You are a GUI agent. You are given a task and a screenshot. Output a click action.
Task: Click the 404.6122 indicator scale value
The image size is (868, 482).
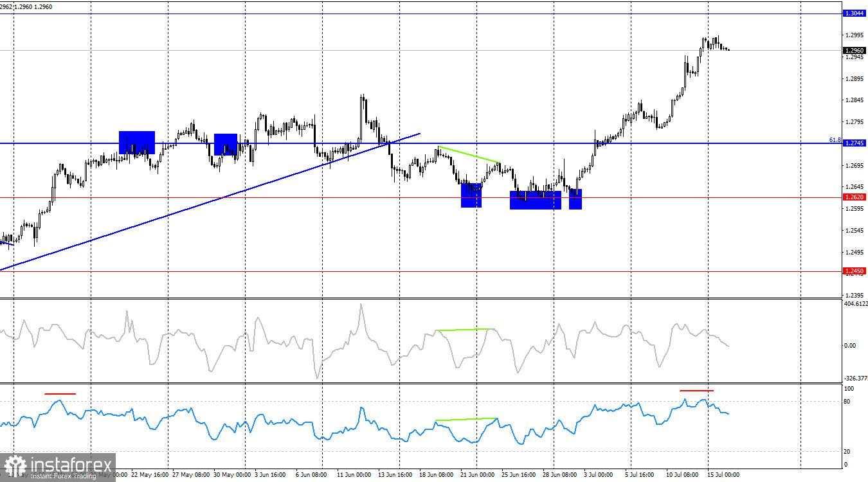[x=856, y=304]
